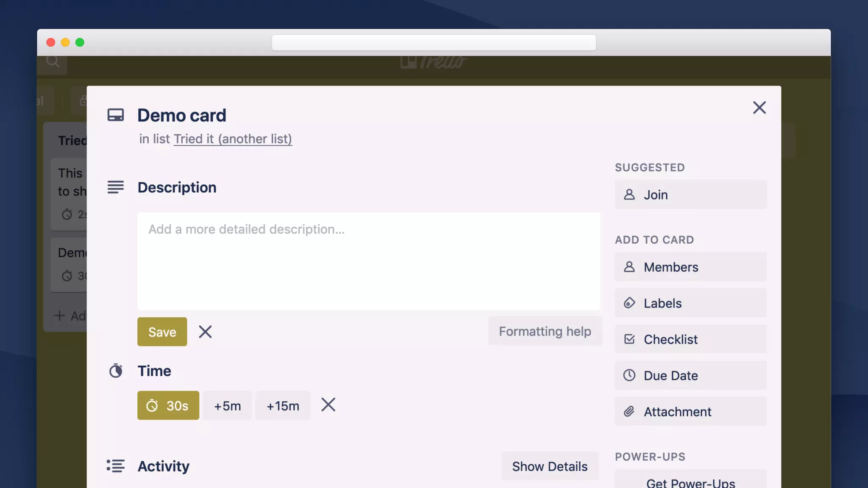Add 15 minutes with +15m button
Image resolution: width=868 pixels, height=488 pixels.
coord(283,405)
